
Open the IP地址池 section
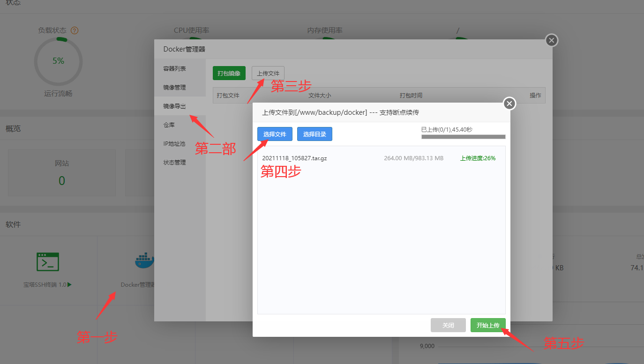(x=175, y=143)
